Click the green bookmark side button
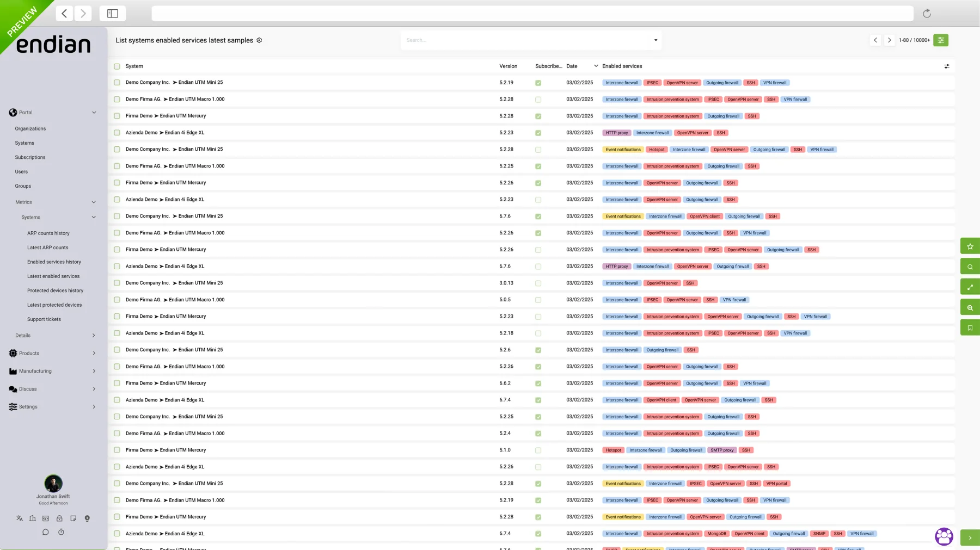980x550 pixels. click(x=970, y=327)
